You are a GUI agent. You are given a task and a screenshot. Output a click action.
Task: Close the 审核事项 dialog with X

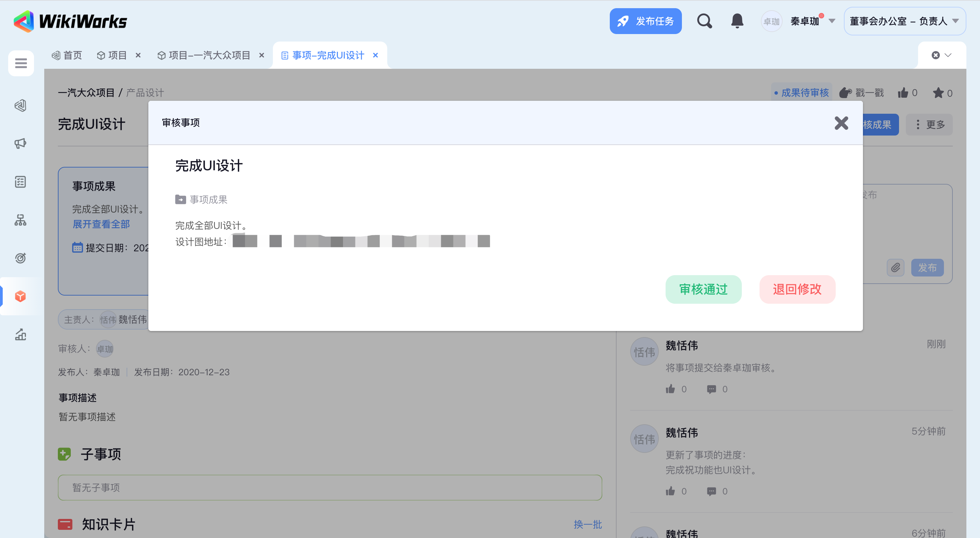tap(841, 123)
